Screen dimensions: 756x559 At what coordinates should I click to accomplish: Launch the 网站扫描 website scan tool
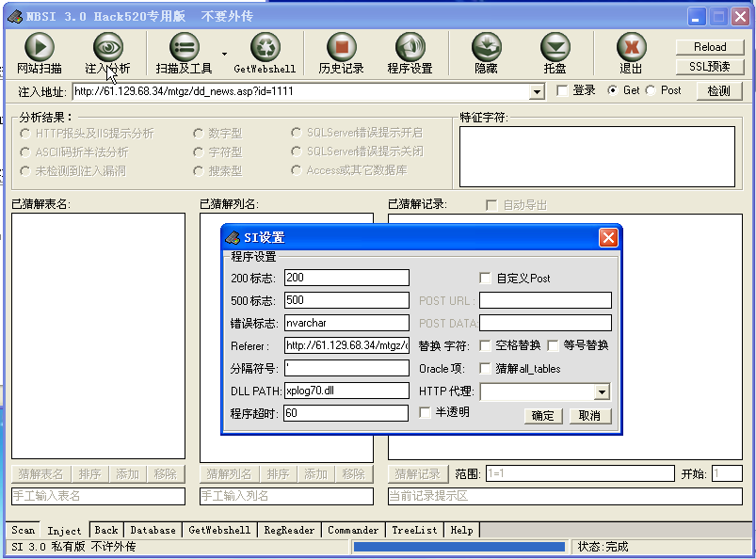click(x=39, y=45)
